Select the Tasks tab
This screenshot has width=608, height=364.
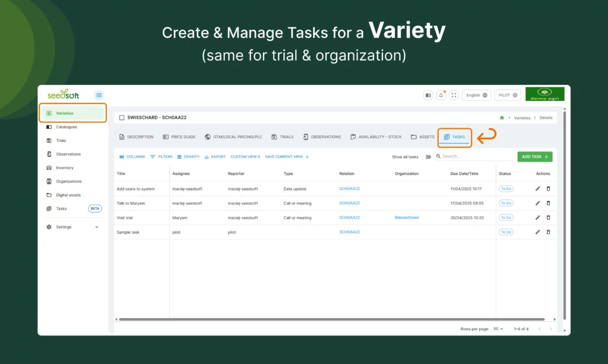pos(454,137)
